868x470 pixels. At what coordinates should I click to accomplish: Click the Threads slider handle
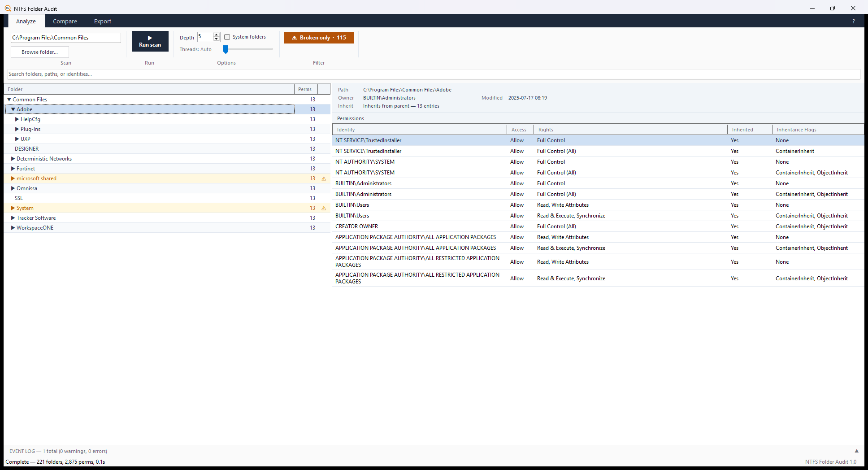click(226, 49)
